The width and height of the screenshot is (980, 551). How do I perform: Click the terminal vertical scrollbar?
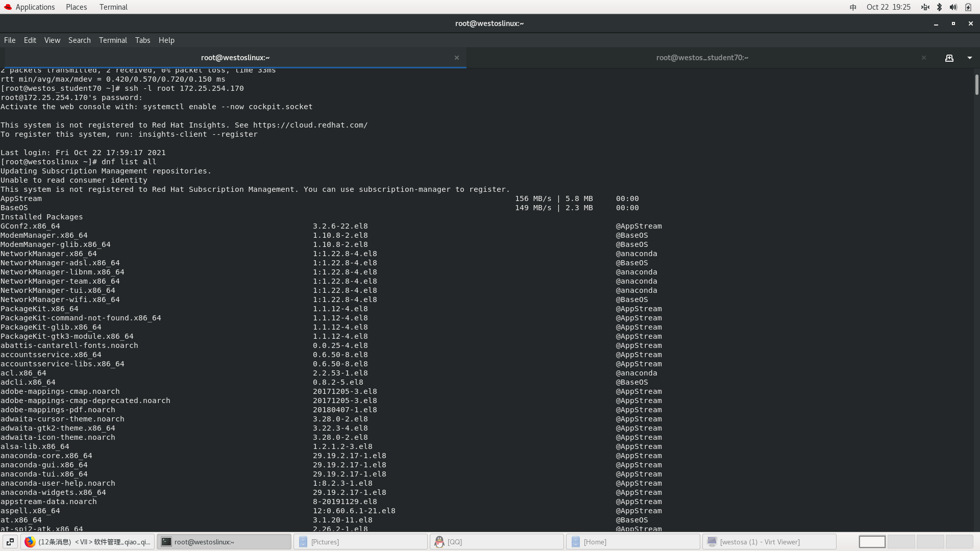976,85
